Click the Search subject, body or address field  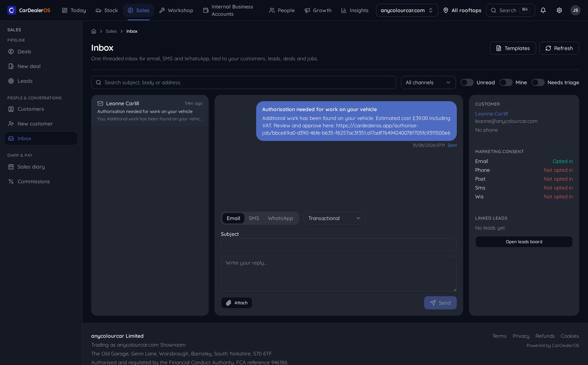[x=244, y=82]
